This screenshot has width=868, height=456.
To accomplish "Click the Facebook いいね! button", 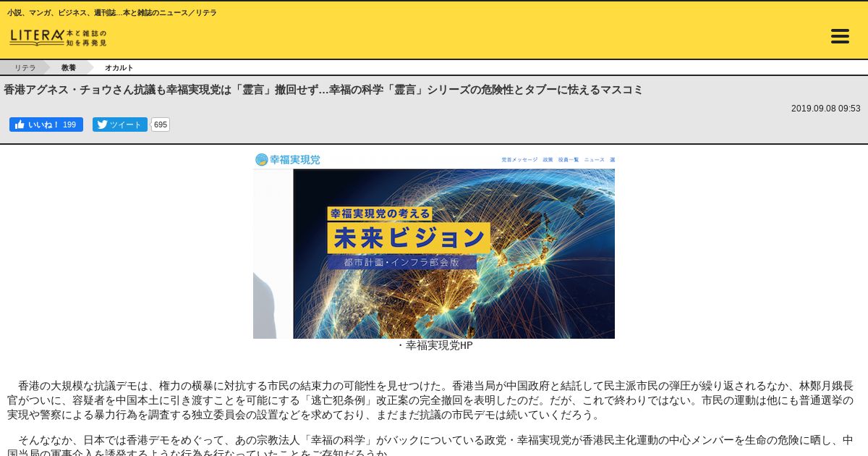I will [46, 124].
